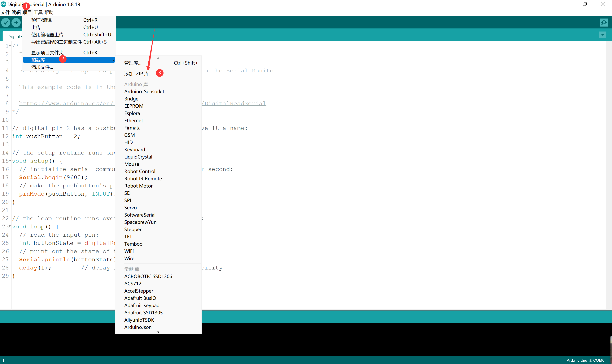Include the ArduinoJson library
Image resolution: width=612 pixels, height=364 pixels.
pyautogui.click(x=138, y=327)
